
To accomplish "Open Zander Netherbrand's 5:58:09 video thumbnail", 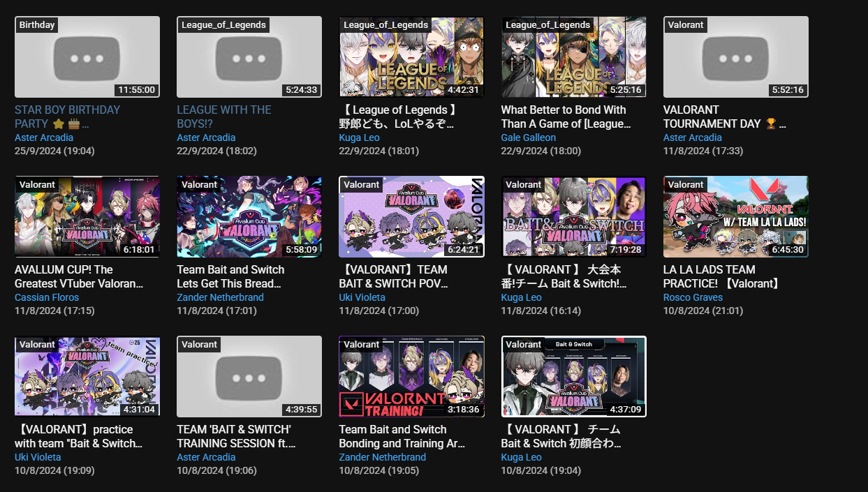I will pyautogui.click(x=249, y=216).
